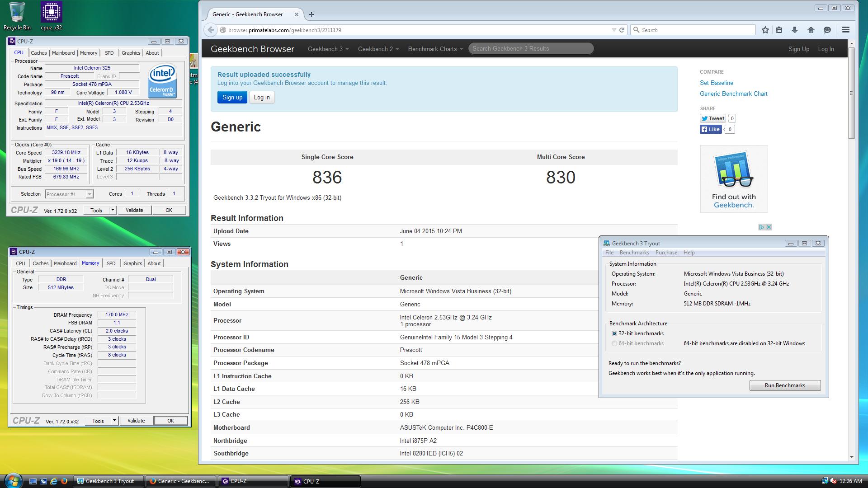The height and width of the screenshot is (488, 868).
Task: Click Log In in Geekbench nav bar
Action: click(x=826, y=49)
